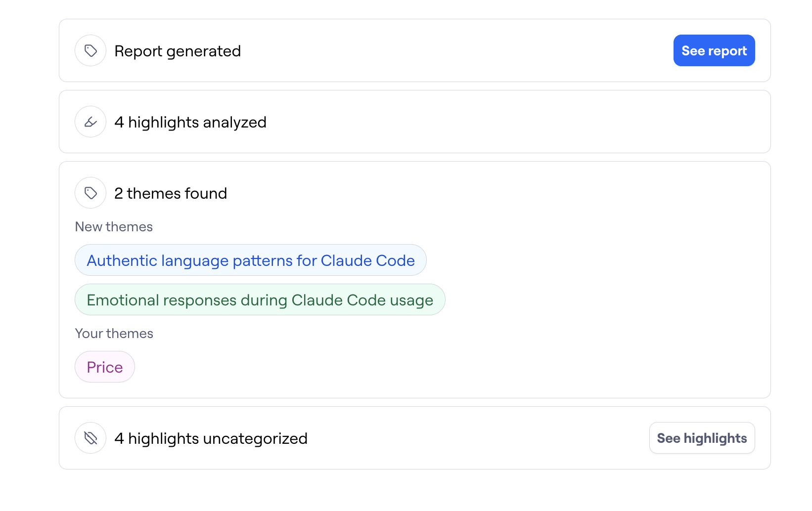812x511 pixels.
Task: Click the "Your themes" section label
Action: [114, 334]
